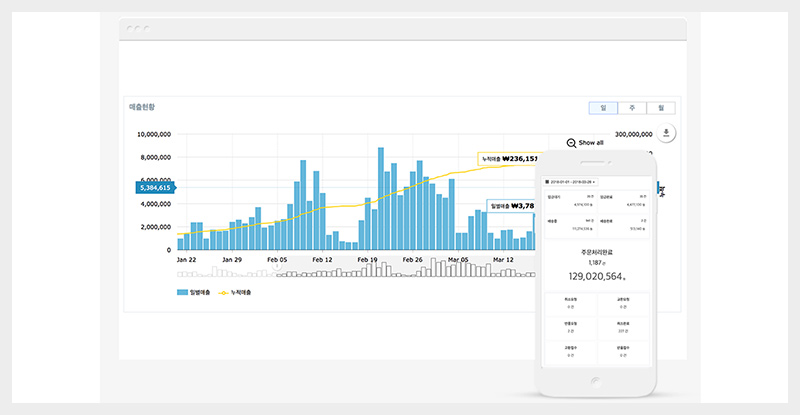Toggle the 일별매출 legend series
The width and height of the screenshot is (800, 415).
click(195, 292)
